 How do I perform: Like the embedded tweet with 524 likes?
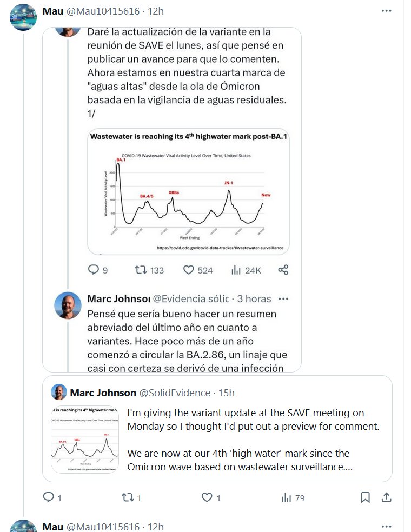click(x=189, y=270)
